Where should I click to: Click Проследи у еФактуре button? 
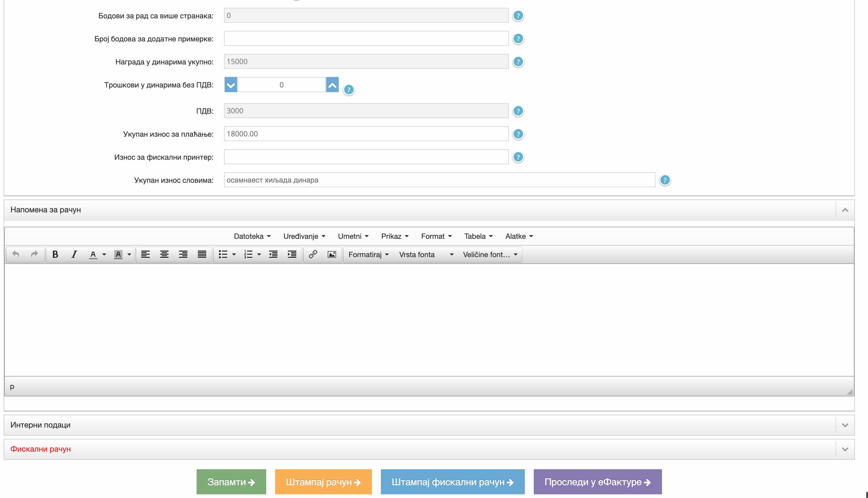pyautogui.click(x=597, y=482)
